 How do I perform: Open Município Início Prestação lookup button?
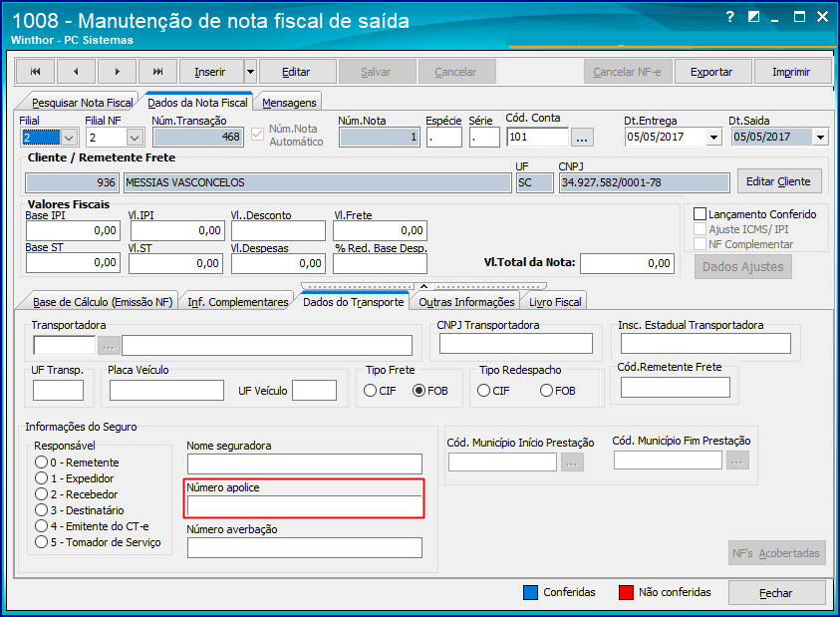tap(572, 463)
